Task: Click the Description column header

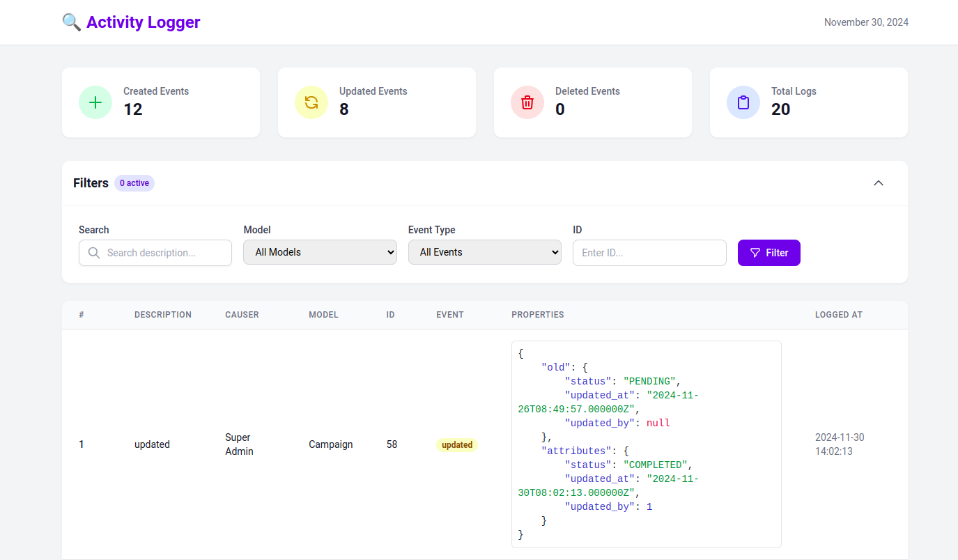Action: pos(163,315)
